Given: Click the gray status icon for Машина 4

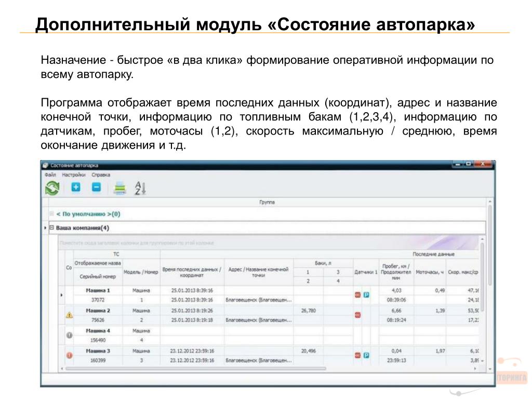Looking at the screenshot, I should tap(69, 335).
